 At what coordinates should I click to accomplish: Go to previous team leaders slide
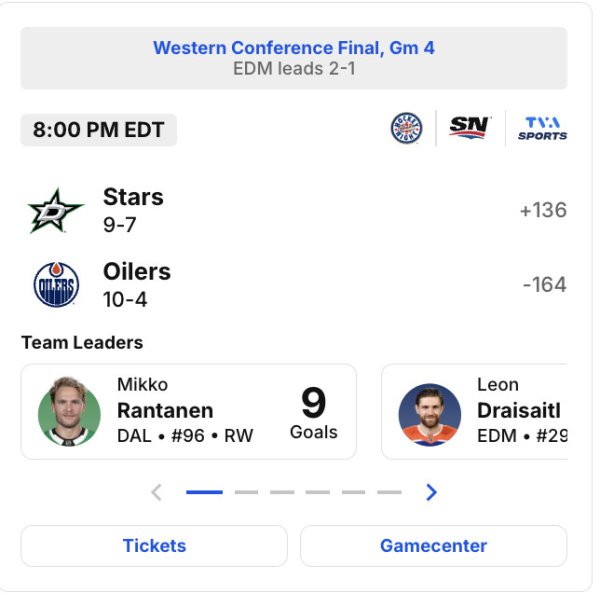pos(156,492)
